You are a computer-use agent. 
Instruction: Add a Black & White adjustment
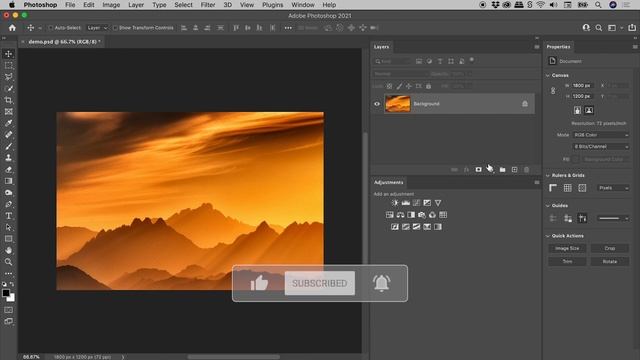[411, 215]
